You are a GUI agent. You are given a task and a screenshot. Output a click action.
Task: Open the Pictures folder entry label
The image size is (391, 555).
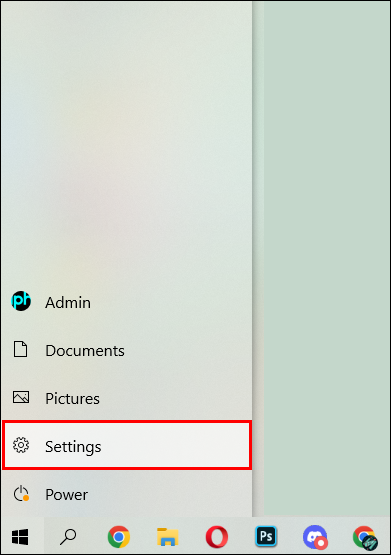coord(72,399)
